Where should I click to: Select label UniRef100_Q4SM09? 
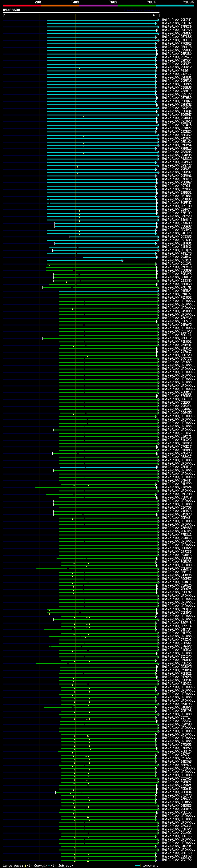[177, 311]
